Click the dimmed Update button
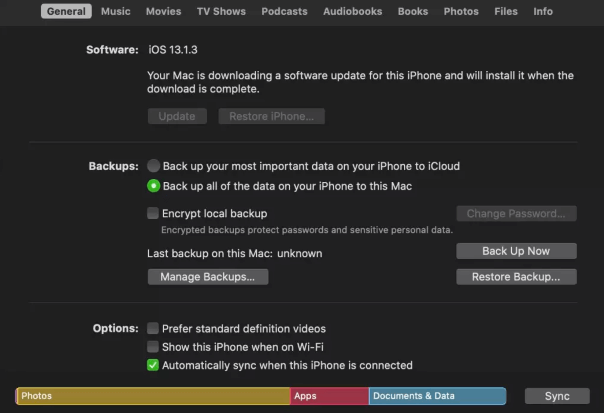This screenshot has height=413, width=604. [x=177, y=116]
